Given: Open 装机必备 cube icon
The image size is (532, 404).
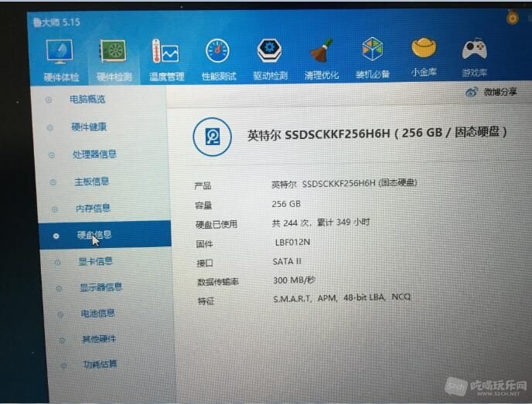Looking at the screenshot, I should click(372, 49).
